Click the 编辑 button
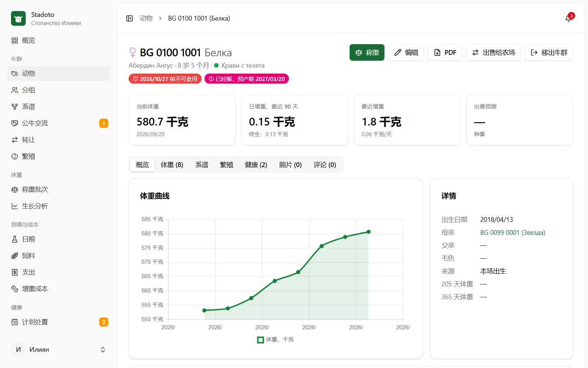This screenshot has width=588, height=368. 406,53
